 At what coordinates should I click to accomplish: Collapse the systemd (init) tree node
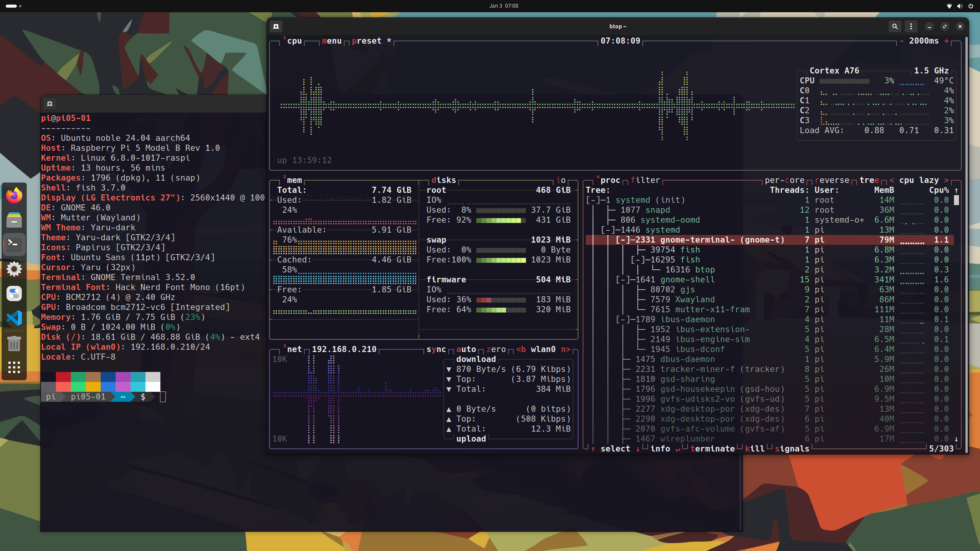tap(593, 200)
